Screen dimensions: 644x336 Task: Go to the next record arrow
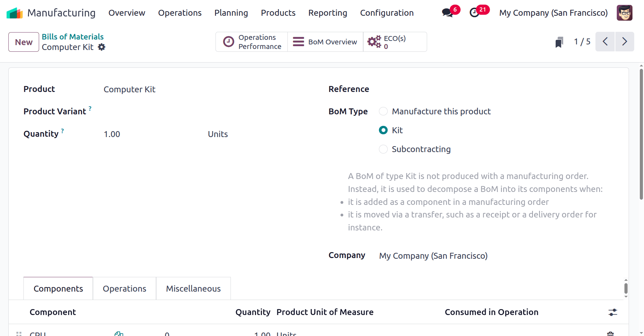click(625, 42)
